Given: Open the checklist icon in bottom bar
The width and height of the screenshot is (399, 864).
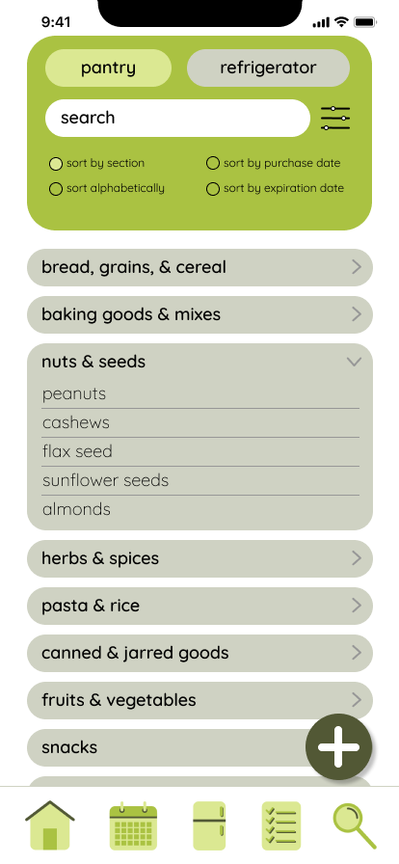Looking at the screenshot, I should click(281, 825).
